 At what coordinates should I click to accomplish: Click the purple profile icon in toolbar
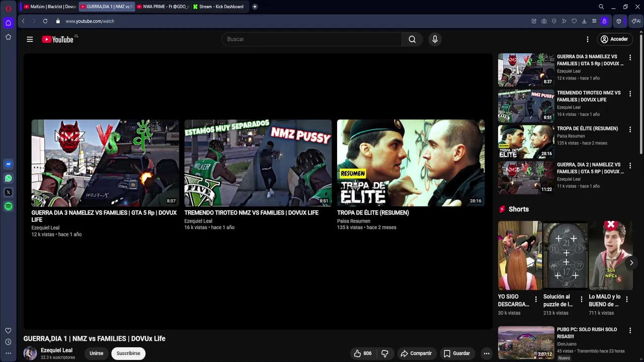point(604,21)
